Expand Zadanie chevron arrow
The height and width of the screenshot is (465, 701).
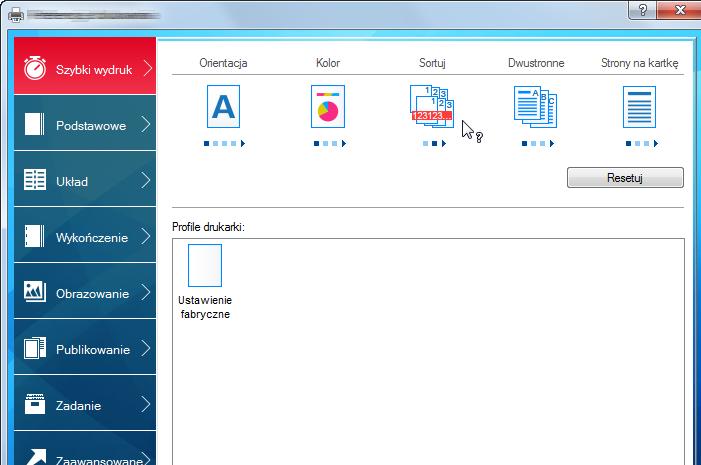point(146,404)
